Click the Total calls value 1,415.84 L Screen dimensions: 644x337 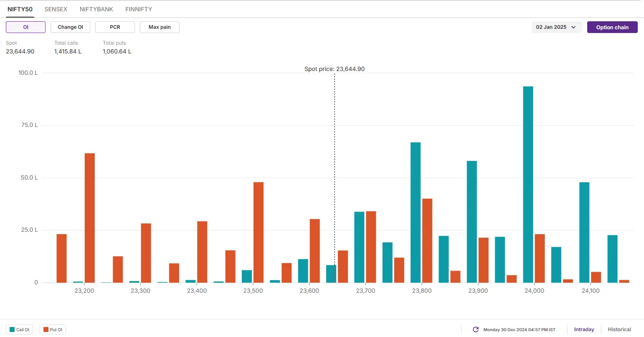(x=68, y=51)
